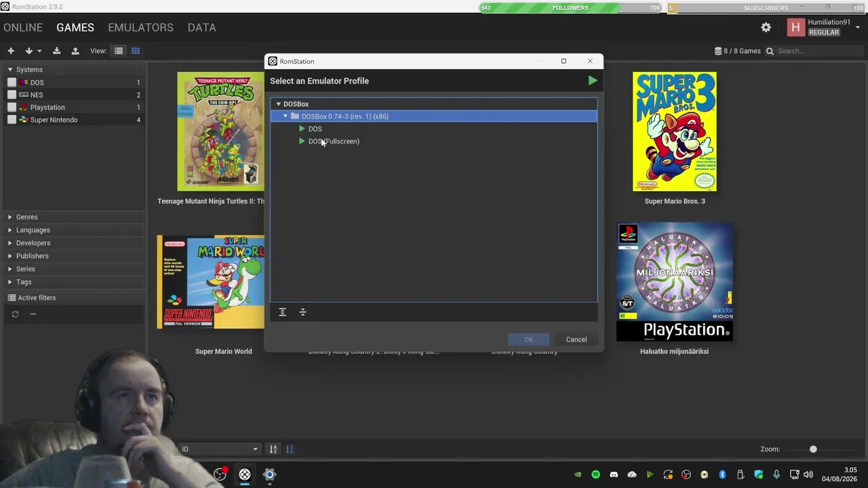Click the Nvidia tray icon
Viewport: 868px width, 488px height.
coord(577,474)
